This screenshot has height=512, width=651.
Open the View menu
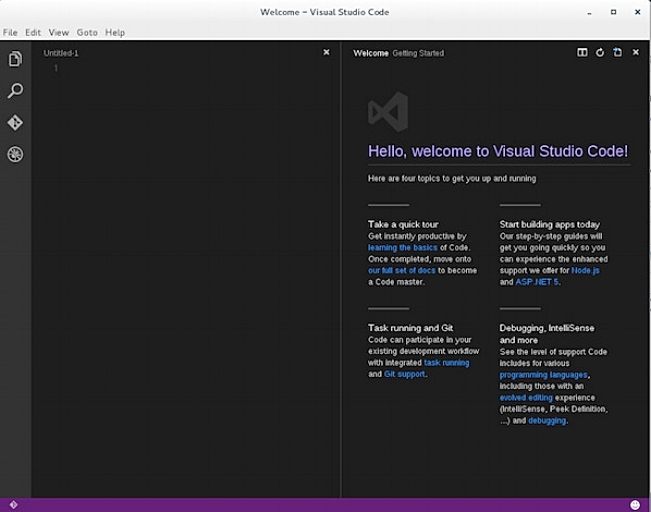pyautogui.click(x=59, y=32)
